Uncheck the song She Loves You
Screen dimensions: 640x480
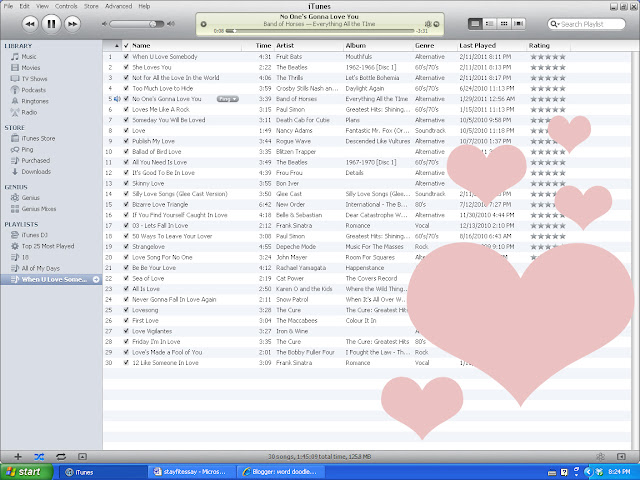pos(126,67)
